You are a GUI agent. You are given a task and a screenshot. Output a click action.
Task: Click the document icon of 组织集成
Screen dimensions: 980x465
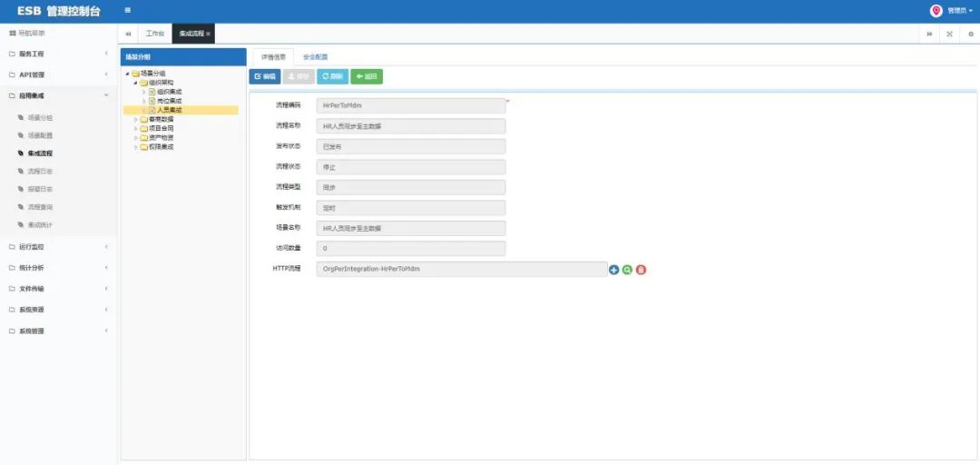(152, 92)
